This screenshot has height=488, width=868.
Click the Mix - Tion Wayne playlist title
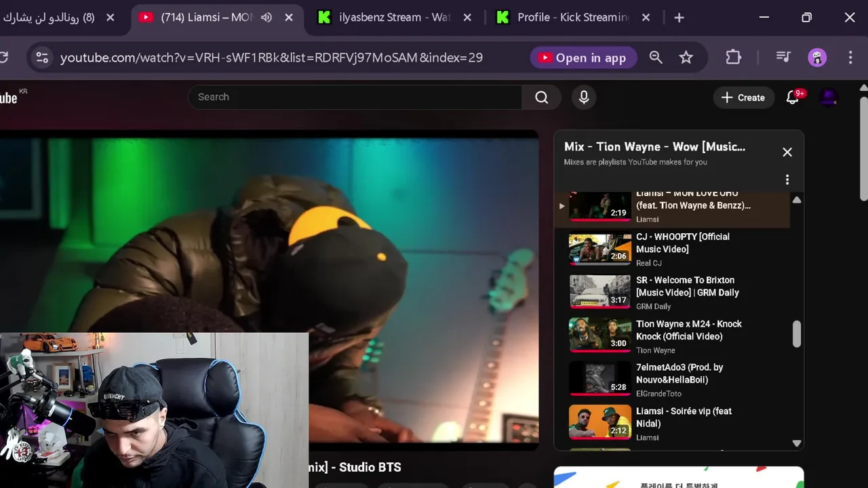[x=654, y=146]
